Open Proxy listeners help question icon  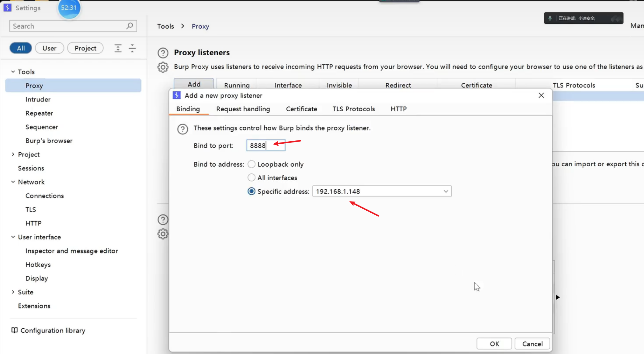[163, 53]
